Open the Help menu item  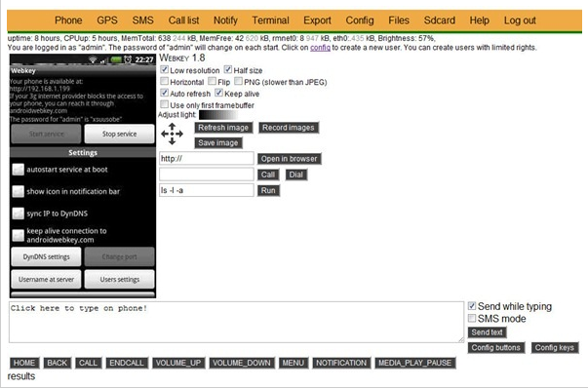click(479, 20)
